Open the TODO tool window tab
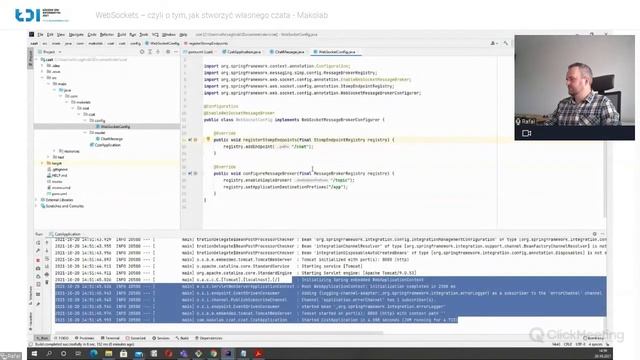 point(62,338)
